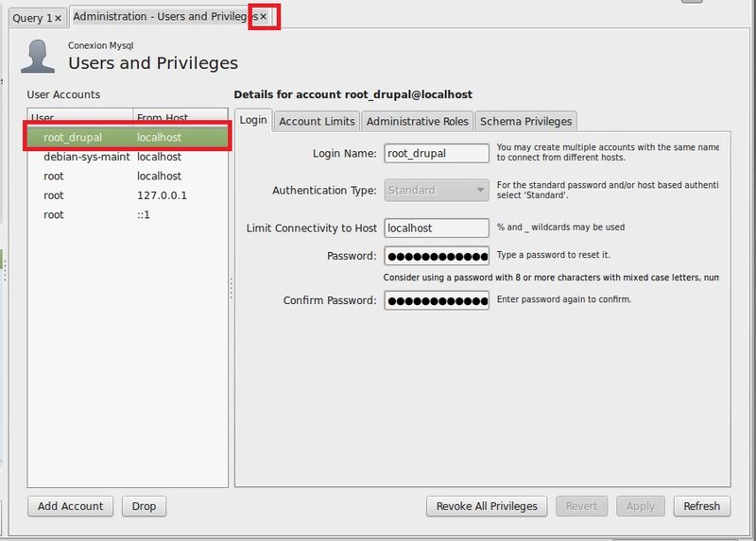
Task: Click the Apply button
Action: point(641,506)
